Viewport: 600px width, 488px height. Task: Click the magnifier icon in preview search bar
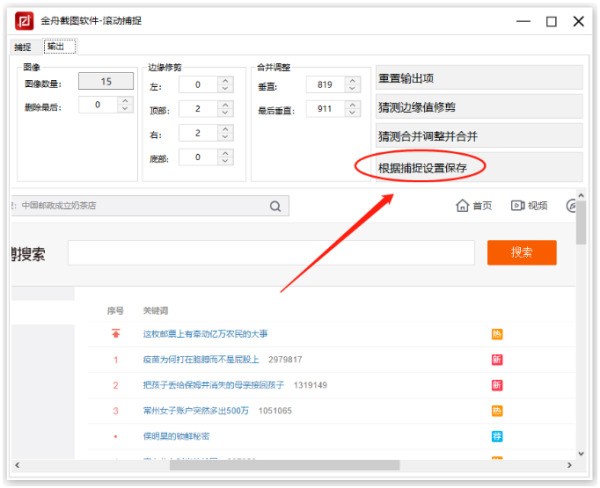pos(275,206)
